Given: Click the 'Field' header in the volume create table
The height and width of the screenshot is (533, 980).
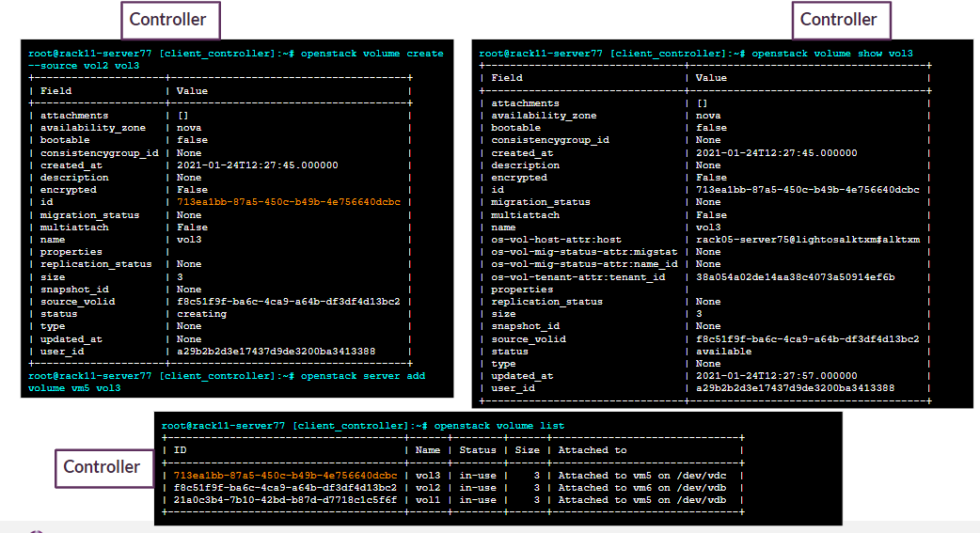Looking at the screenshot, I should [x=56, y=90].
